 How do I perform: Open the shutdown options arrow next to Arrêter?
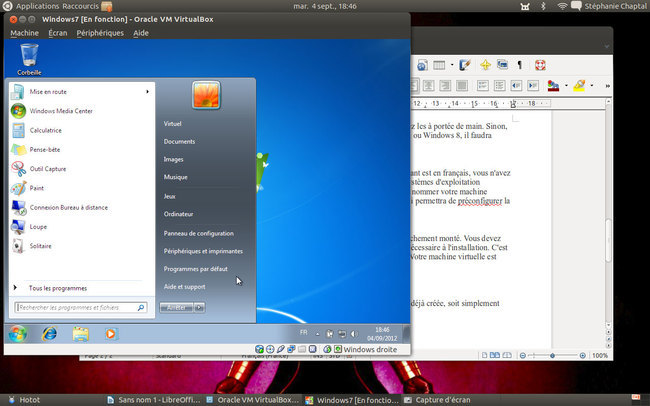pyautogui.click(x=199, y=307)
